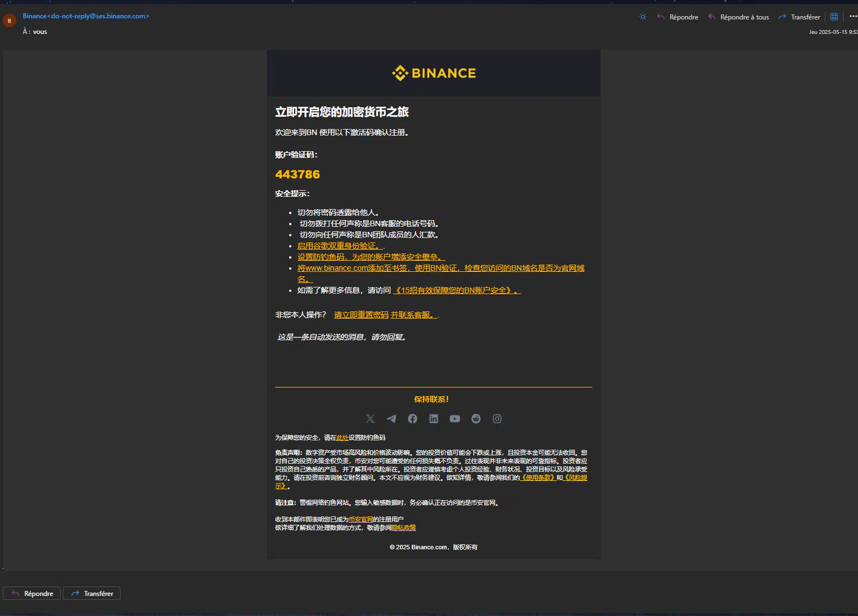This screenshot has height=616, width=858.
Task: Open the apps grid icon in toolbar
Action: [834, 17]
